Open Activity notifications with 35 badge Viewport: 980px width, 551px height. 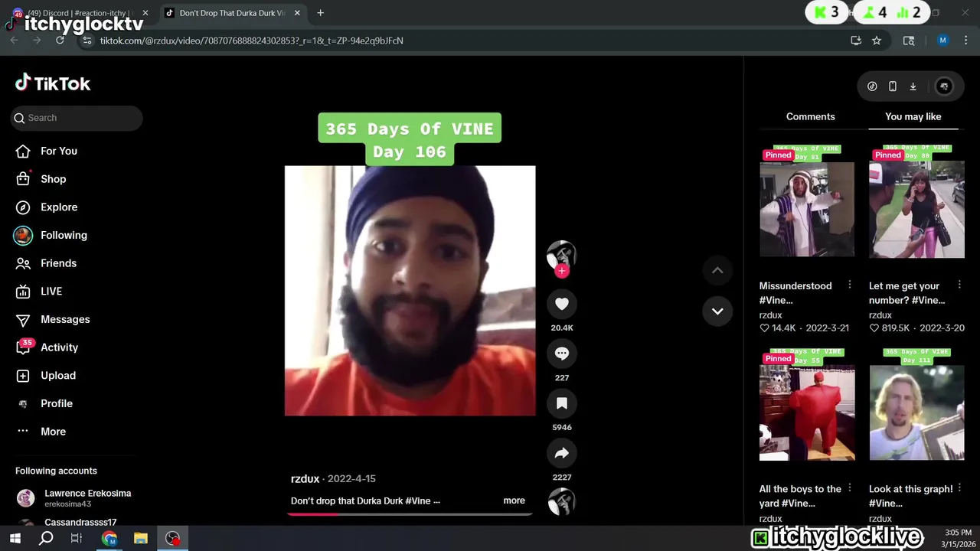pyautogui.click(x=59, y=347)
